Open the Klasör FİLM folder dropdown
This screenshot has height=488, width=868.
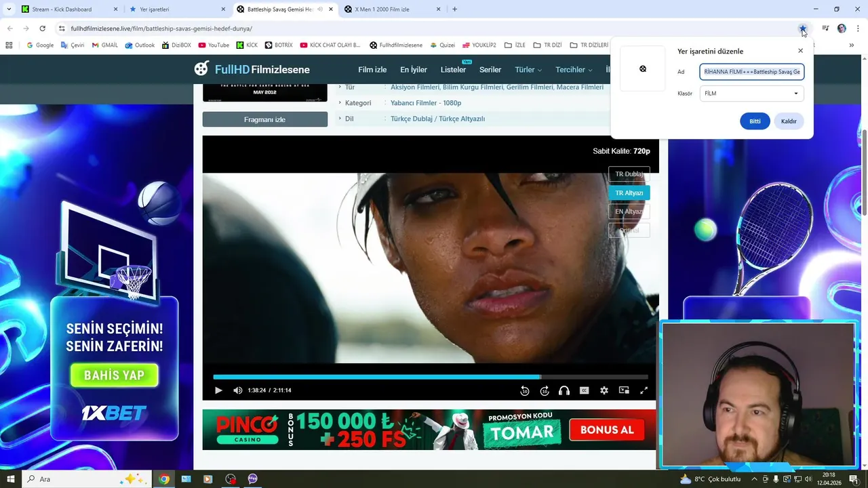coord(752,94)
